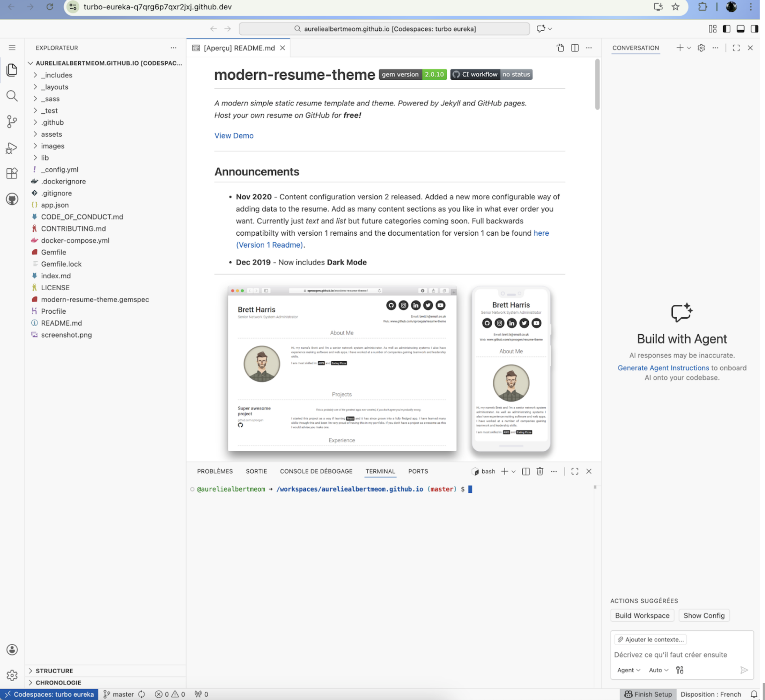Open the Run and Debug view
Screen dimensions: 765x700
point(12,147)
